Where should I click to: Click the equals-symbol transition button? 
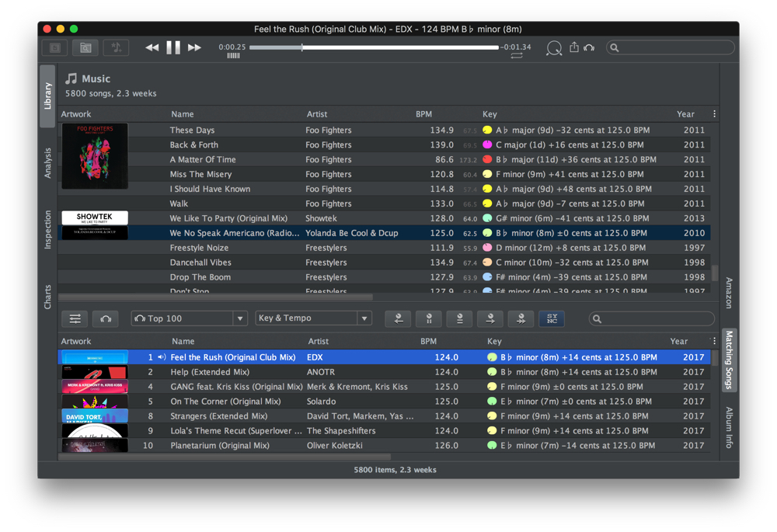click(x=460, y=318)
